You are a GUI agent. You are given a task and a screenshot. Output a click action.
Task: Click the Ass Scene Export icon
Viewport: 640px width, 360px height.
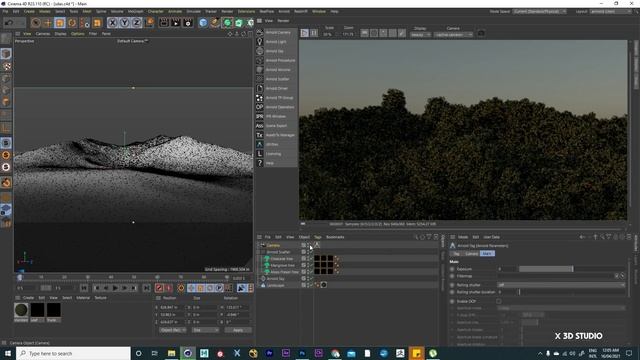(x=260, y=126)
